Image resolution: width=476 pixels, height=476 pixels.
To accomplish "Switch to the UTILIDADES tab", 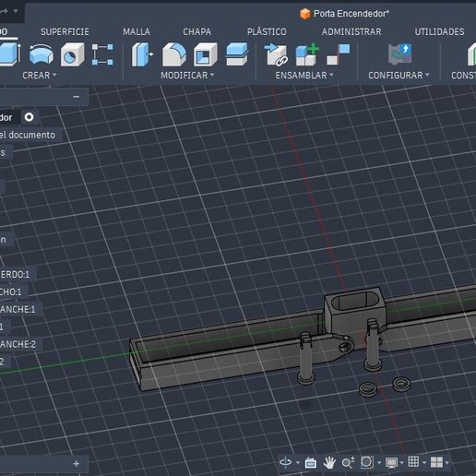I will 439,31.
